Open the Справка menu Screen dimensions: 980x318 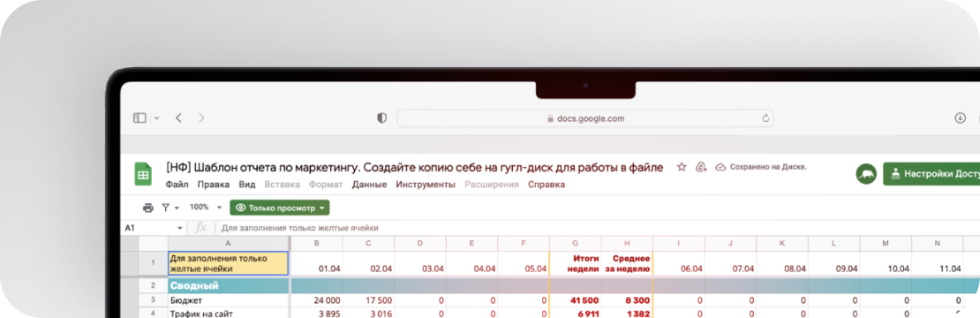(x=547, y=185)
